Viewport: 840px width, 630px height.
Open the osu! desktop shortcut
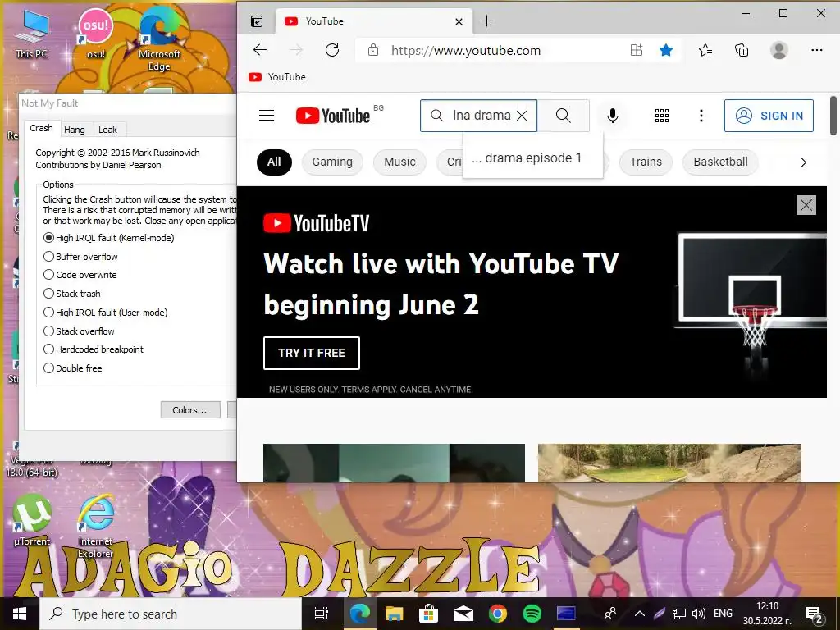(x=96, y=33)
